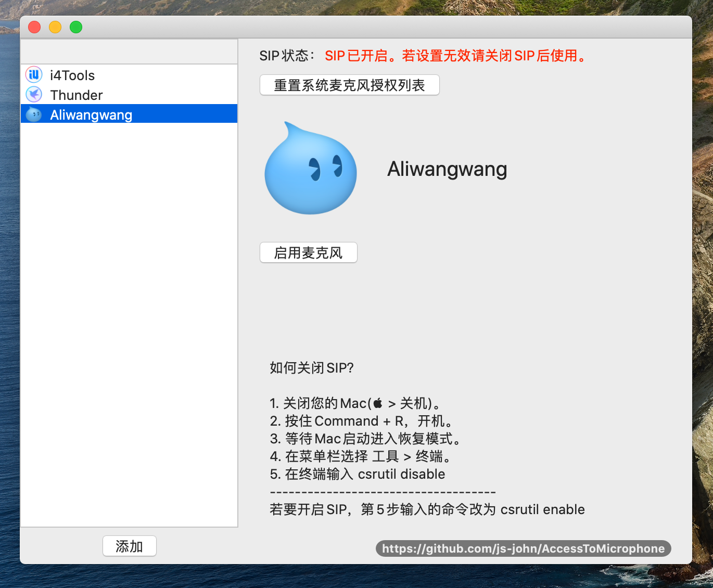Click the 添加 button below the app list
The height and width of the screenshot is (588, 713).
coord(129,546)
